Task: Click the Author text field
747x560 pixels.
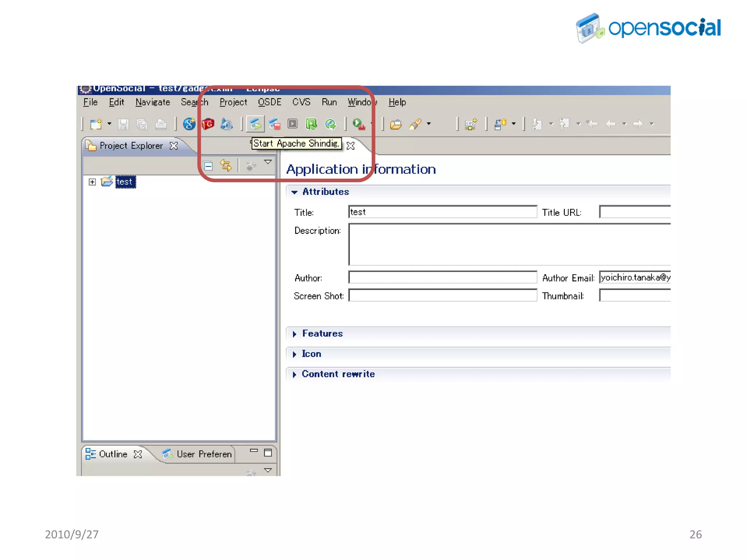Action: pyautogui.click(x=442, y=278)
